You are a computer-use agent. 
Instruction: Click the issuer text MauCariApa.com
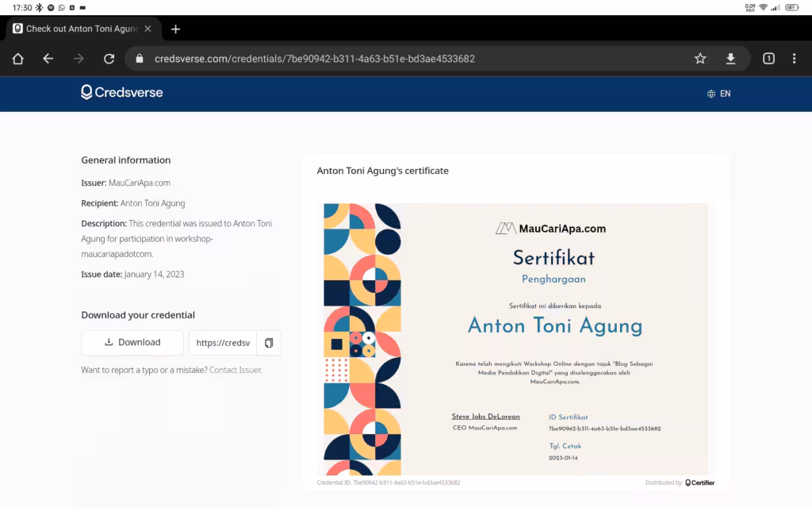(x=140, y=183)
